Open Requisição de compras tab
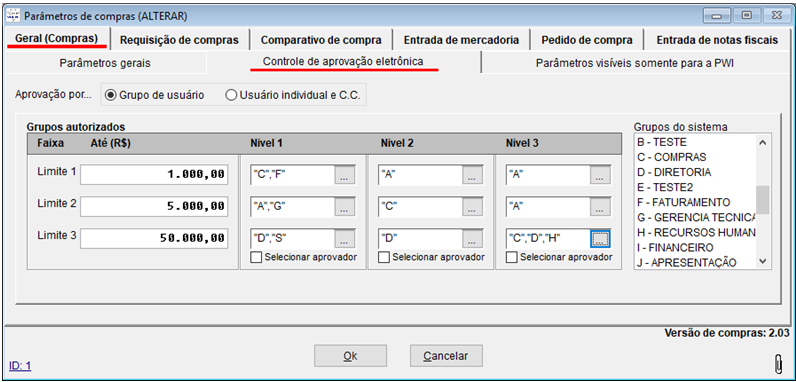Image resolution: width=796 pixels, height=382 pixels. (180, 40)
